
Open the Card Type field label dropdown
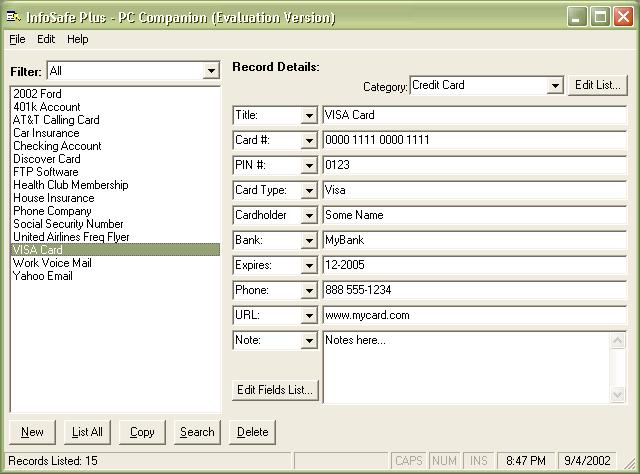tap(309, 191)
